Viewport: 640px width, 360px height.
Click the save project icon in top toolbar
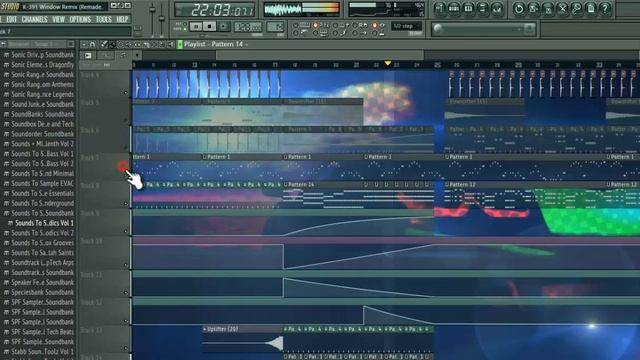click(x=533, y=9)
